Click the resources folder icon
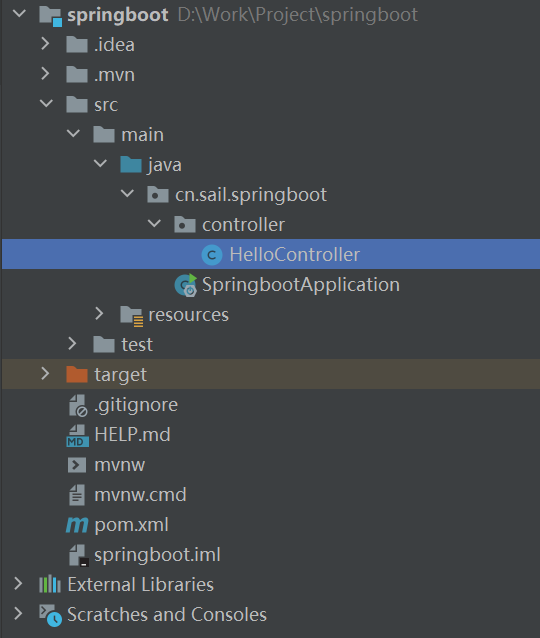Screen dimensions: 540x638 tap(131, 316)
